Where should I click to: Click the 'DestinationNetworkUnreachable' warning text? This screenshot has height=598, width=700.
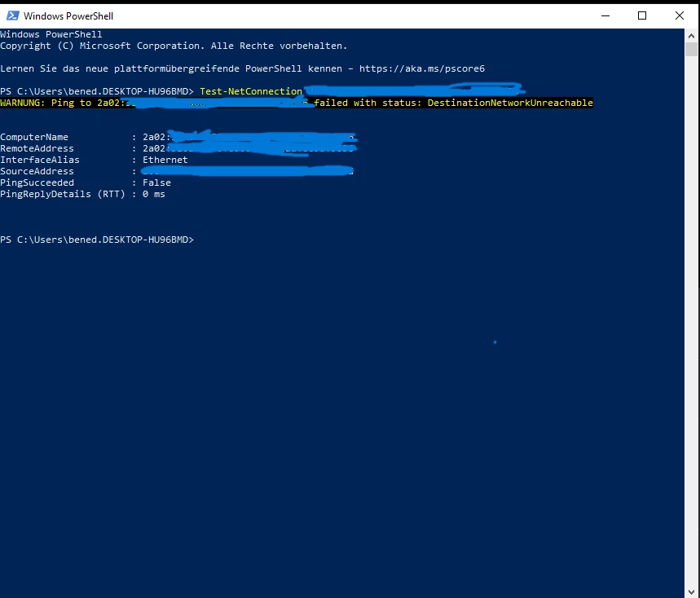pos(510,103)
